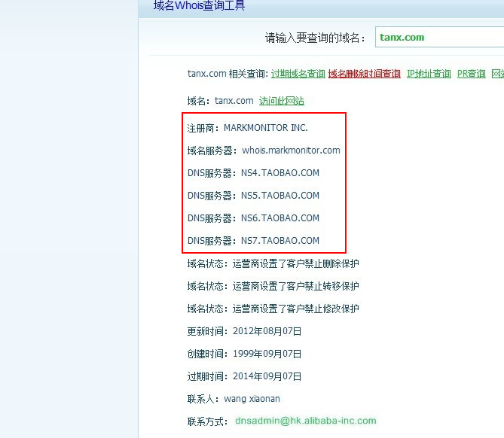Click the 运营商设置了客户禁止转移保护 status line
504x438 pixels.
(x=296, y=286)
